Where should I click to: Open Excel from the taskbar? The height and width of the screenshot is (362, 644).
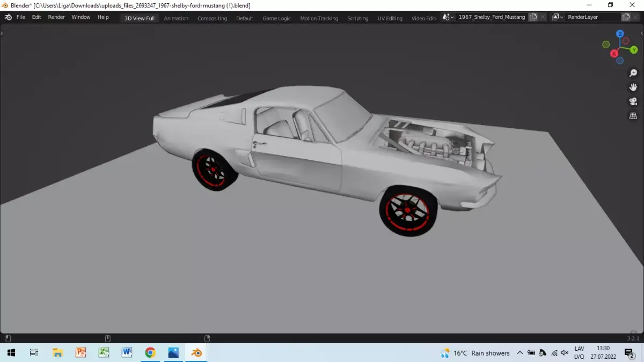pyautogui.click(x=104, y=352)
